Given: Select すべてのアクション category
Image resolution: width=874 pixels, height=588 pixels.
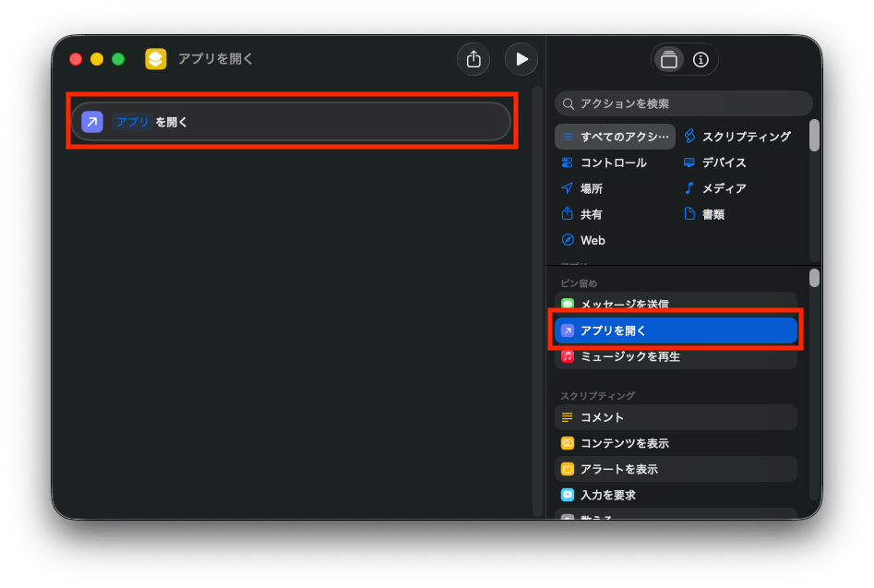Looking at the screenshot, I should (x=615, y=137).
